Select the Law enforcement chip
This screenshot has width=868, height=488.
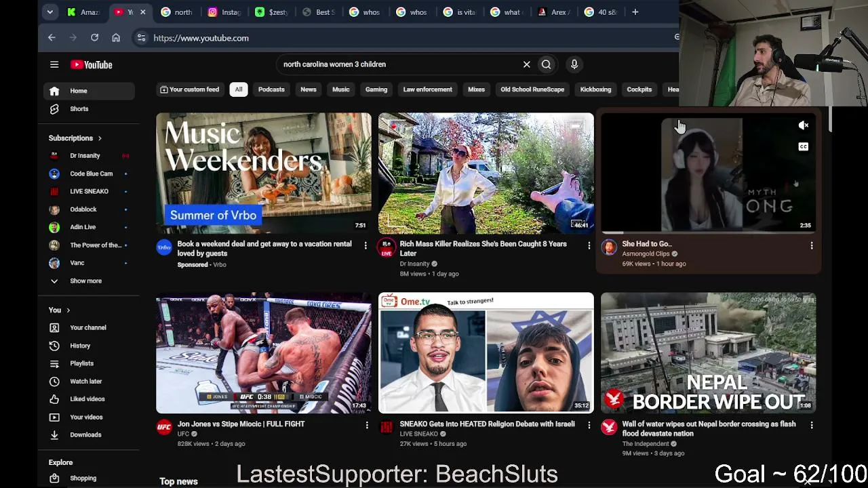(428, 89)
